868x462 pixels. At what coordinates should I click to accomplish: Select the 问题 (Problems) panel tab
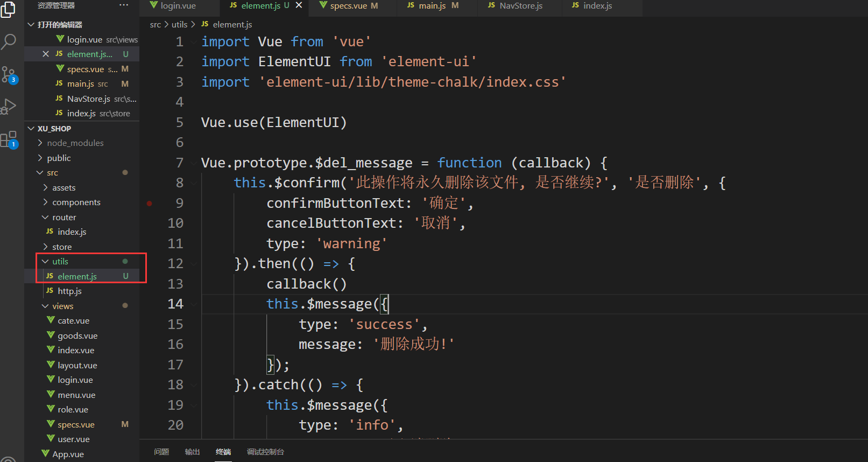click(x=161, y=452)
